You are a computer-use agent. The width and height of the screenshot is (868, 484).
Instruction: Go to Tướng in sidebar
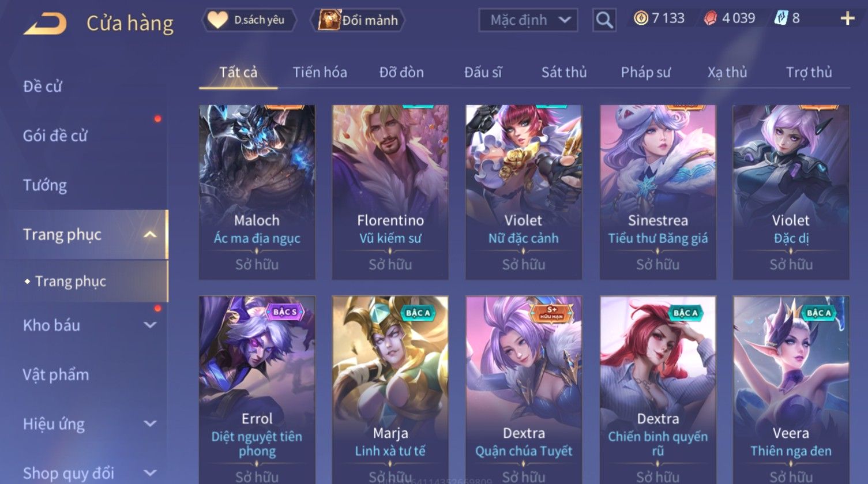point(45,186)
